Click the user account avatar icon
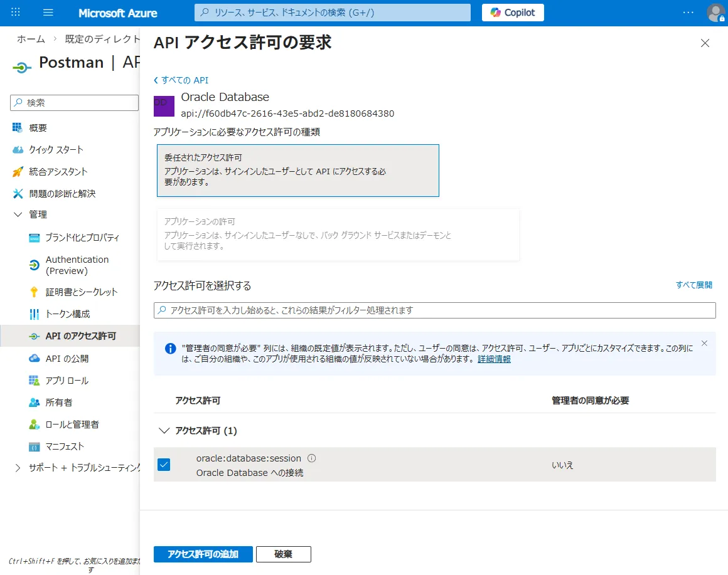Viewport: 728px width, 575px height. pyautogui.click(x=715, y=13)
